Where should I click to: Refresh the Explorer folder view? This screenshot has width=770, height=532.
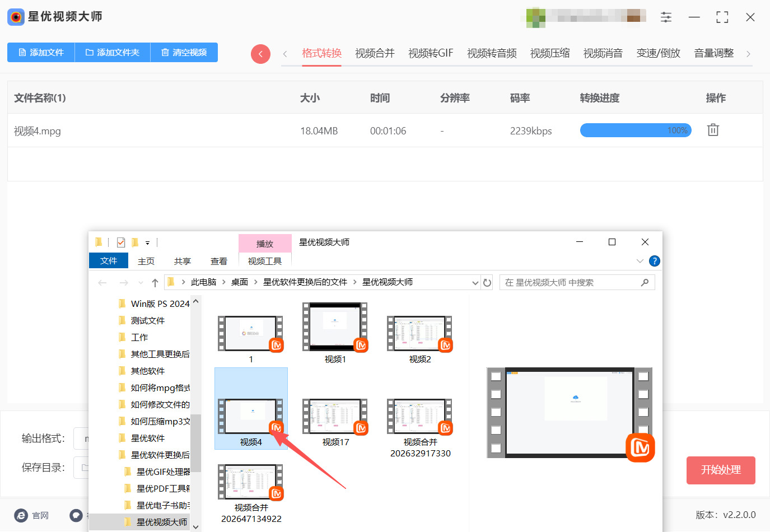[x=487, y=283]
